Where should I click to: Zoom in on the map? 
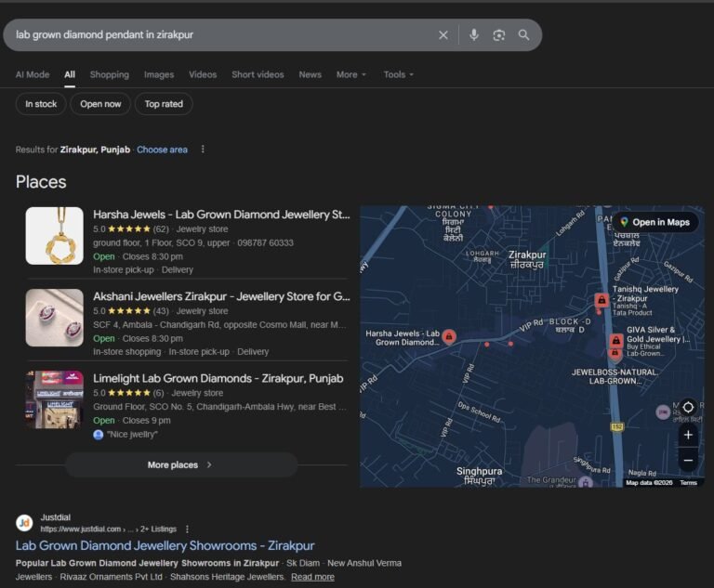(x=688, y=435)
